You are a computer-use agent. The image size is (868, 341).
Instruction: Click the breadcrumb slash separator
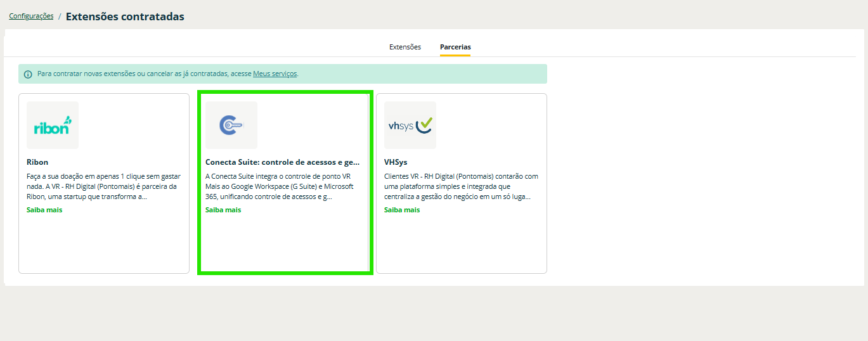(60, 16)
